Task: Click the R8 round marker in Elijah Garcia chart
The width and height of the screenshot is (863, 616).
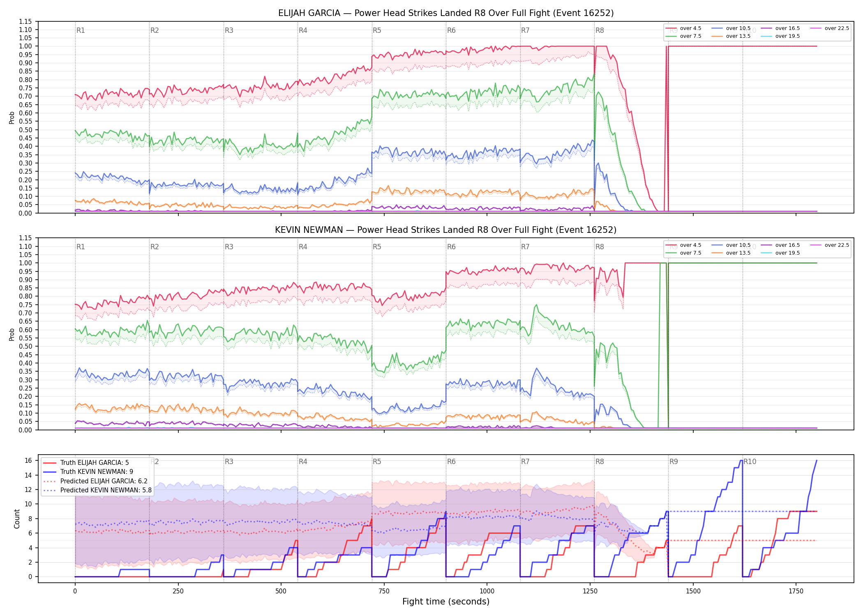Action: pos(600,30)
